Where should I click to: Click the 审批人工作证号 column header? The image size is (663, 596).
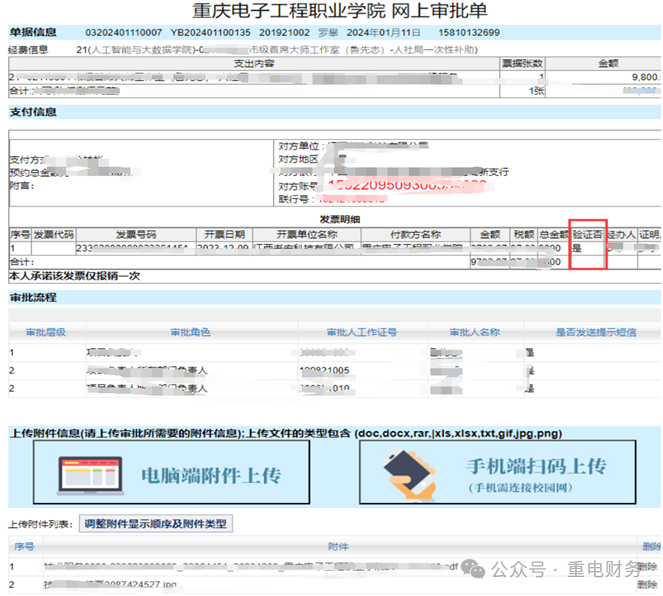361,333
